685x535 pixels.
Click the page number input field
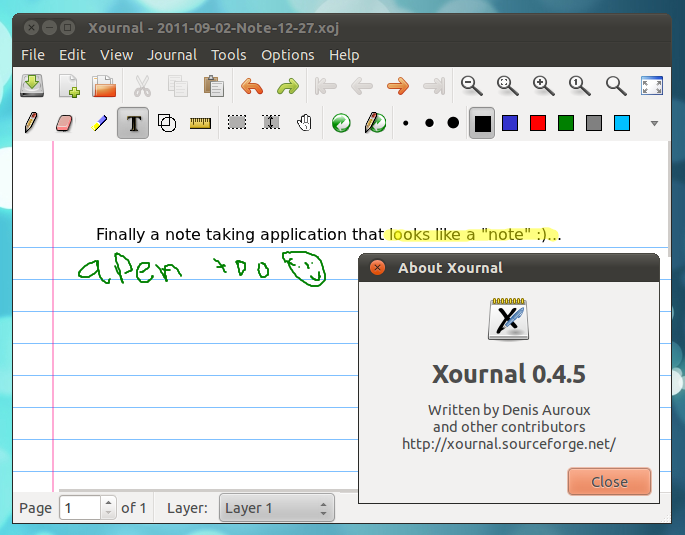pos(80,508)
